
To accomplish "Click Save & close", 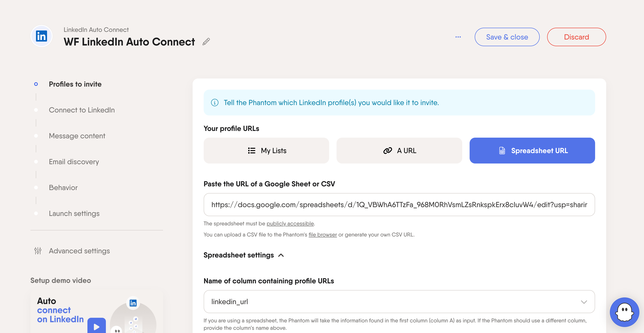I will tap(507, 37).
